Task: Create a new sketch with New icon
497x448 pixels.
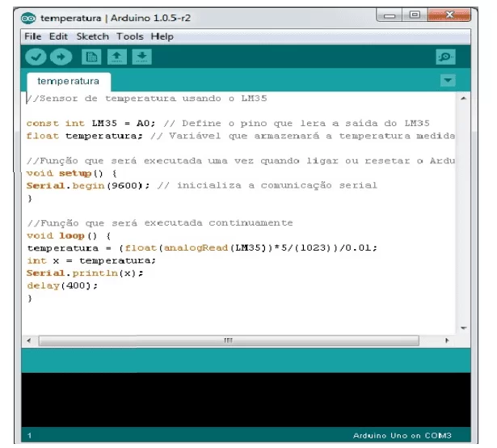Action: click(x=91, y=57)
